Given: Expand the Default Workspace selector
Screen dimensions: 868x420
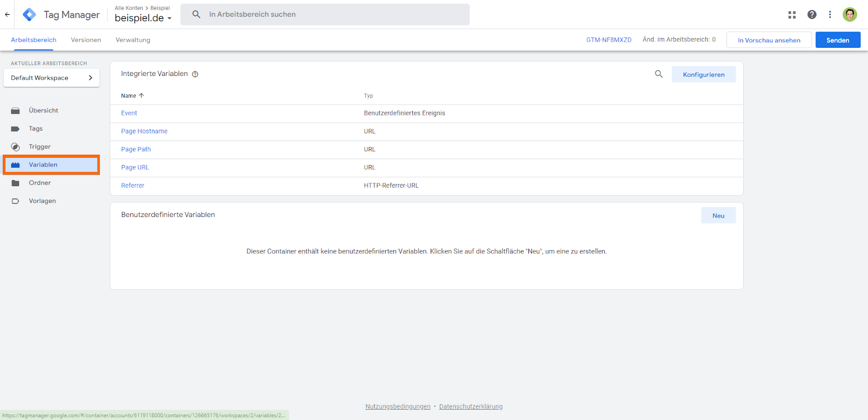Looking at the screenshot, I should (x=52, y=78).
